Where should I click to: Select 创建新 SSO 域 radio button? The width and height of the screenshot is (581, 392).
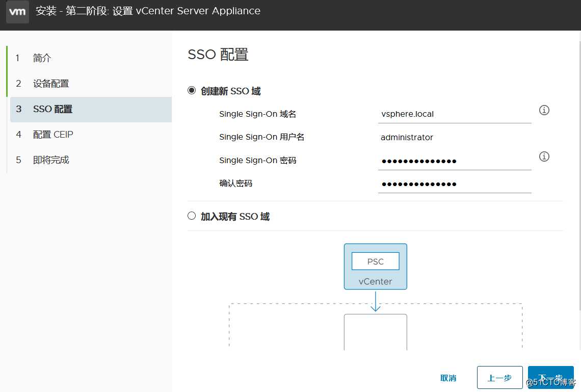pyautogui.click(x=192, y=90)
